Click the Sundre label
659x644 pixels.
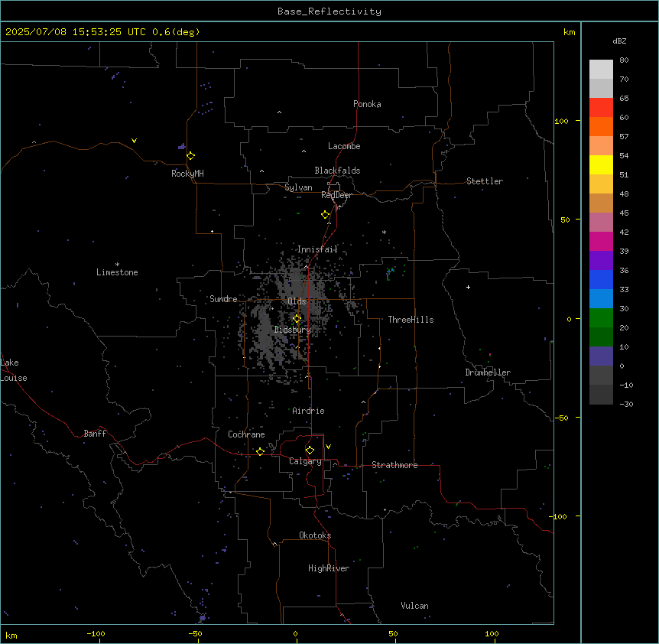coord(223,299)
